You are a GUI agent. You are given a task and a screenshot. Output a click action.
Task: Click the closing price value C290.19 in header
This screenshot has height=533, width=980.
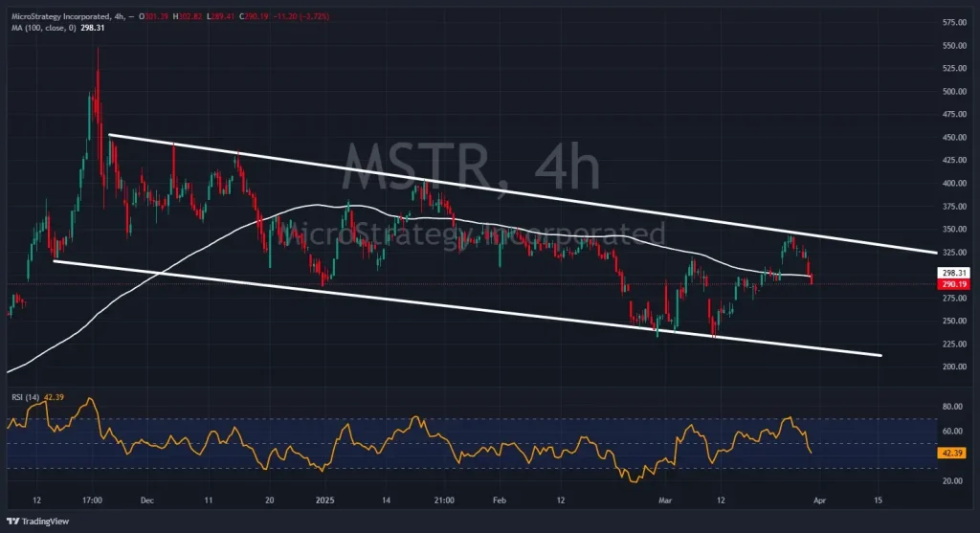(x=254, y=16)
